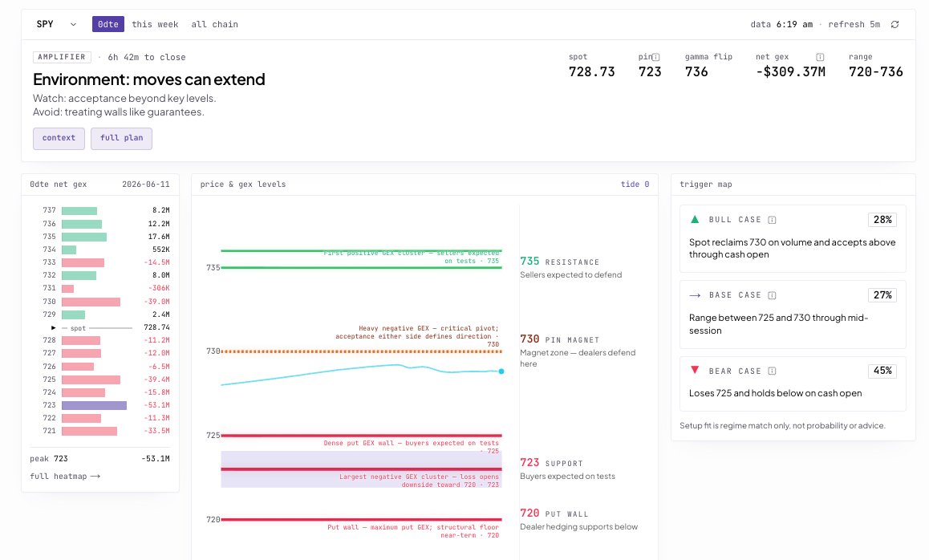The height and width of the screenshot is (560, 929).
Task: Click the date 2026-06-11
Action: tap(146, 185)
